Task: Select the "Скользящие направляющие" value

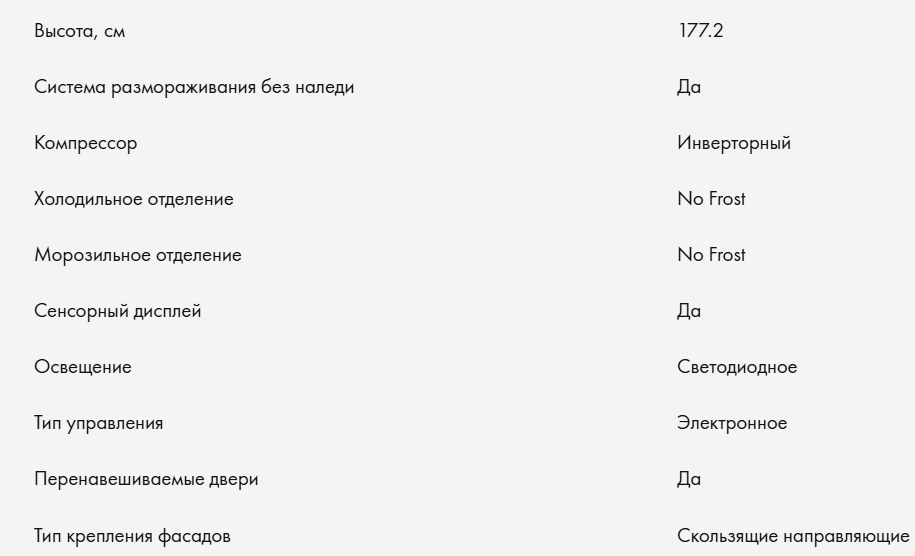Action: (x=794, y=536)
